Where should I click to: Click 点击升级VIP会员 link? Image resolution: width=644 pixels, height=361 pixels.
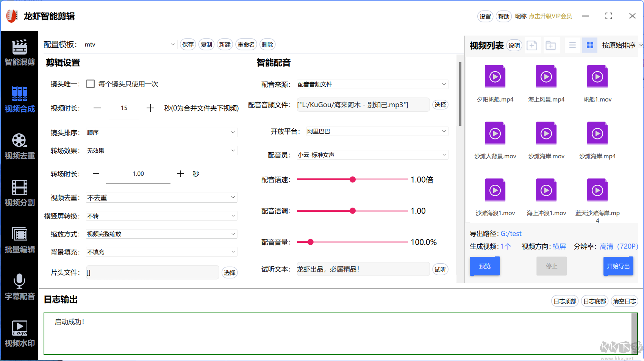click(550, 16)
